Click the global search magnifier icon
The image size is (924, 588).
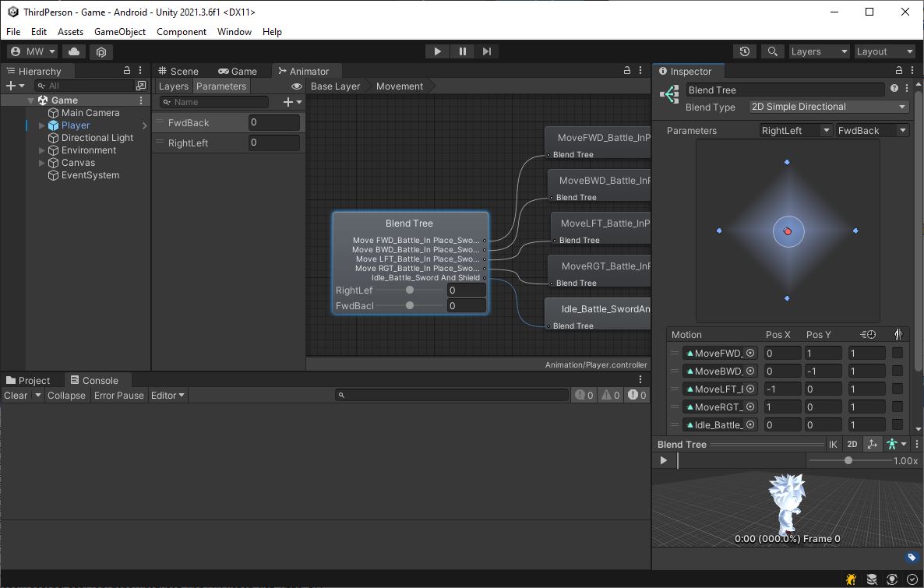coord(772,51)
